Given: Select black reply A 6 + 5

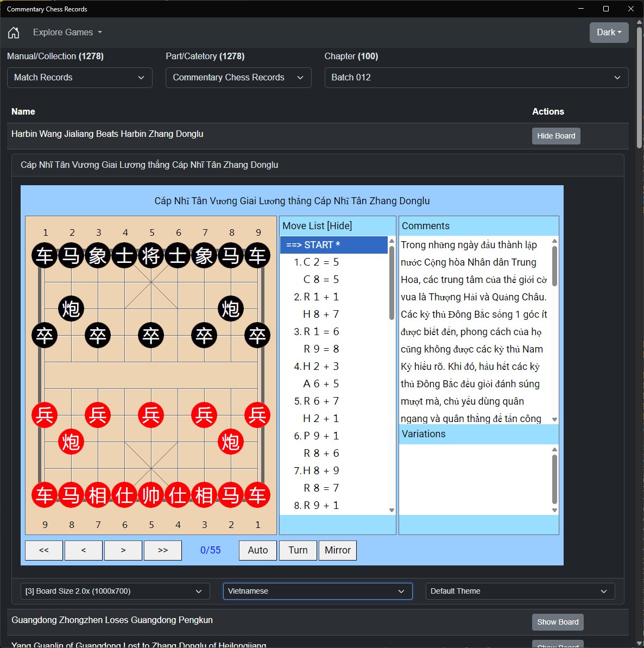Looking at the screenshot, I should tap(334, 383).
